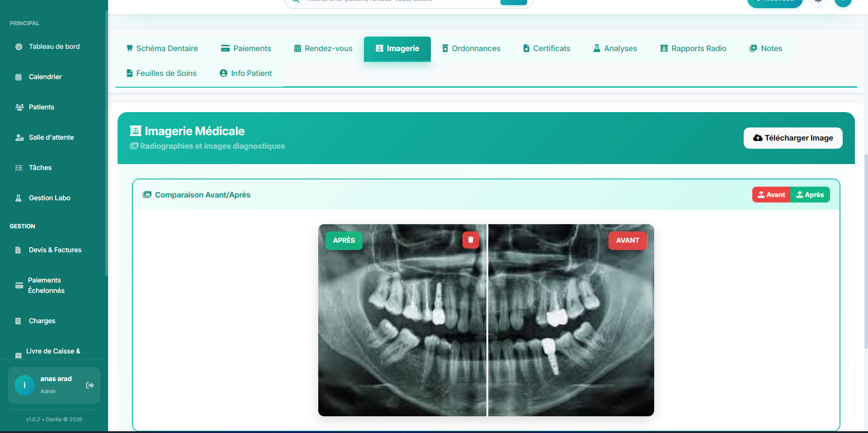Click the tooth icon on Schéma Dentaire
This screenshot has width=868, height=433.
(130, 48)
